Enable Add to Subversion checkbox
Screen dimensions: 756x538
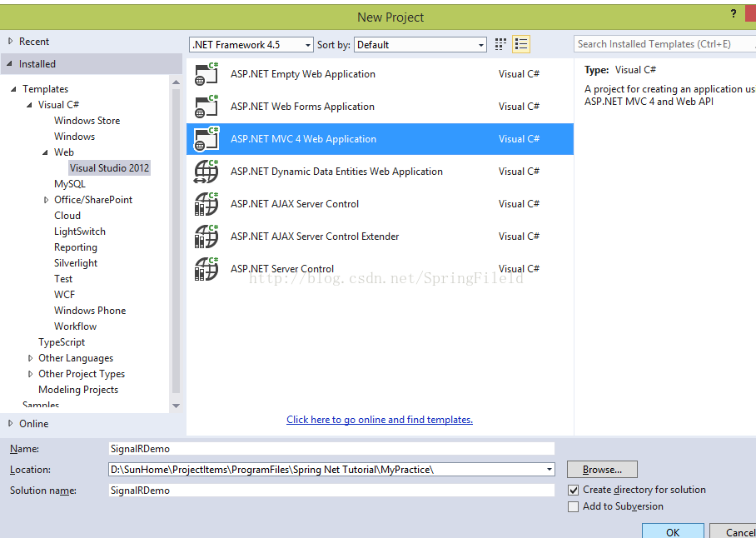point(574,506)
